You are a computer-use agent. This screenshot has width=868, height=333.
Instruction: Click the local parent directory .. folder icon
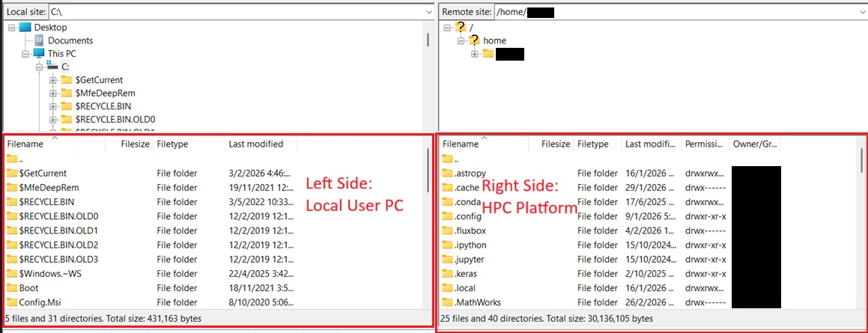point(12,159)
